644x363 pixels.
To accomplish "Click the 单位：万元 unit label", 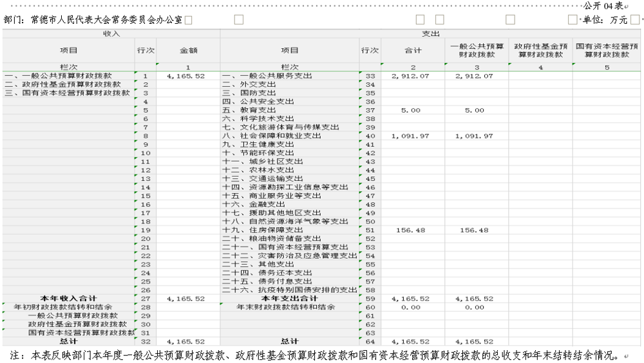I will (605, 20).
